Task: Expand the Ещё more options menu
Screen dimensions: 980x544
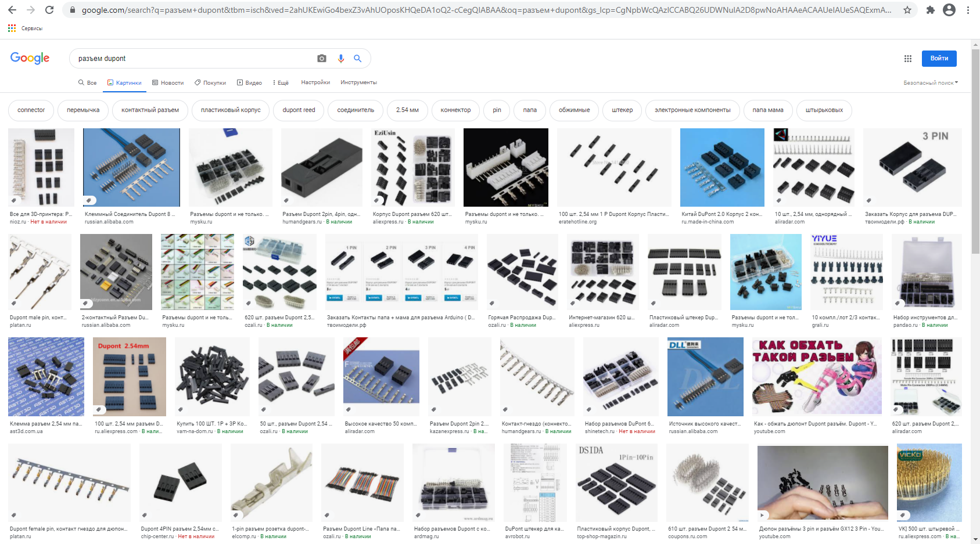Action: tap(281, 82)
